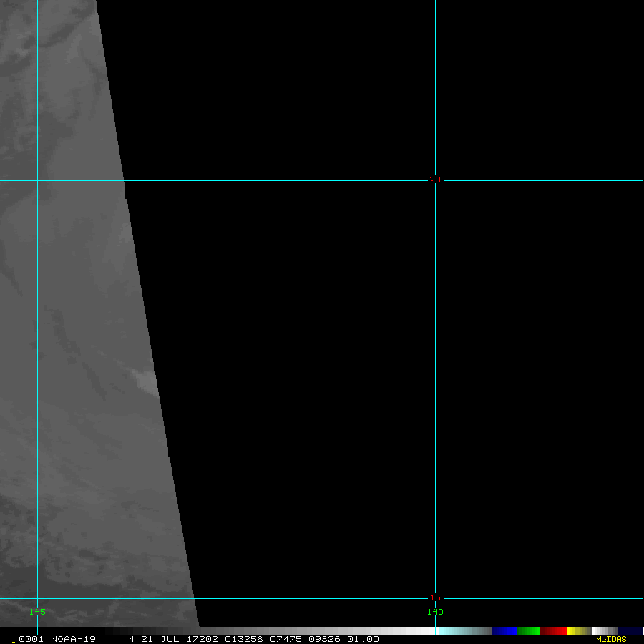Click the intersection of 15 latitude and 145 longitude

pyautogui.click(x=37, y=598)
